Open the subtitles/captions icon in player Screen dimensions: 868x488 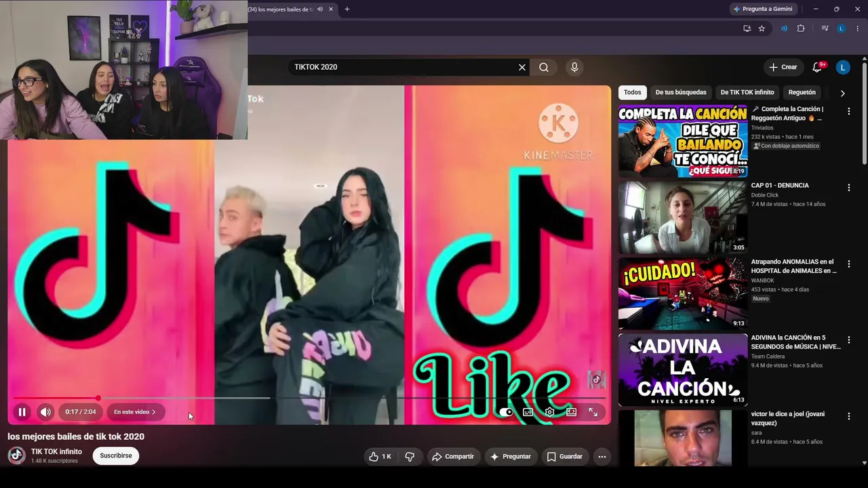coord(528,412)
